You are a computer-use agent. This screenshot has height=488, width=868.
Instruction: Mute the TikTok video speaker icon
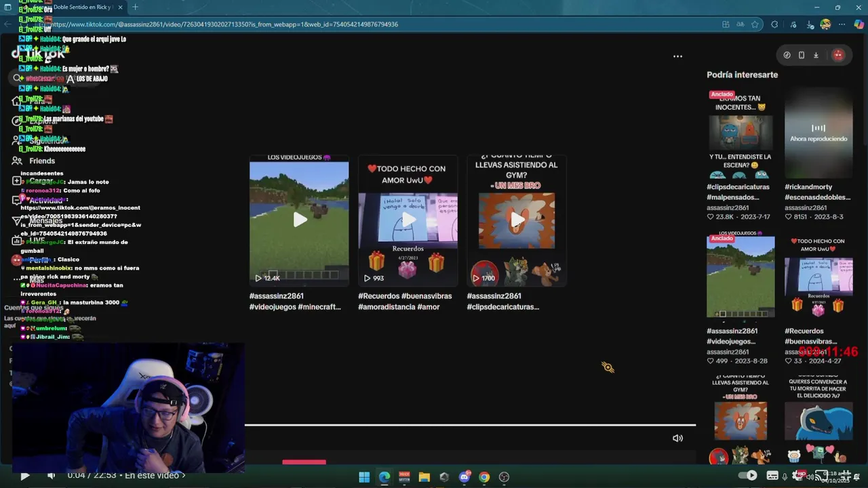click(x=677, y=438)
